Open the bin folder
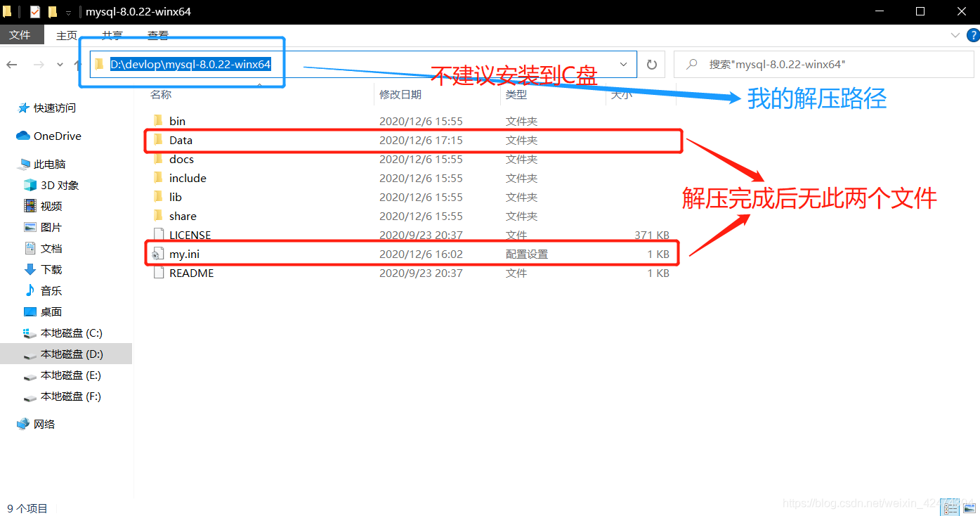Viewport: 980px width, 516px height. [177, 120]
